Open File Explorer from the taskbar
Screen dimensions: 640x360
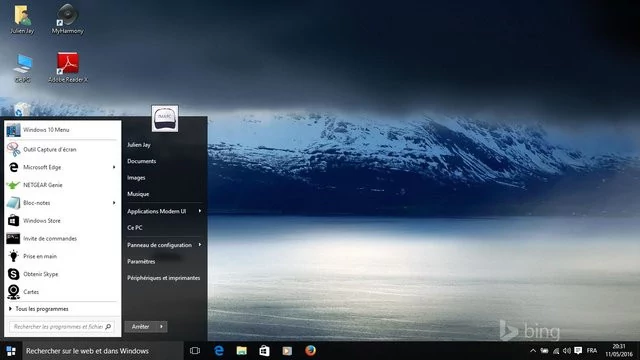pyautogui.click(x=242, y=351)
